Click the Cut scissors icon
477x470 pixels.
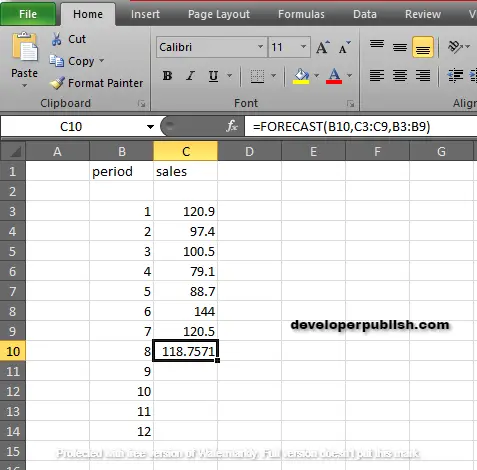pos(56,39)
